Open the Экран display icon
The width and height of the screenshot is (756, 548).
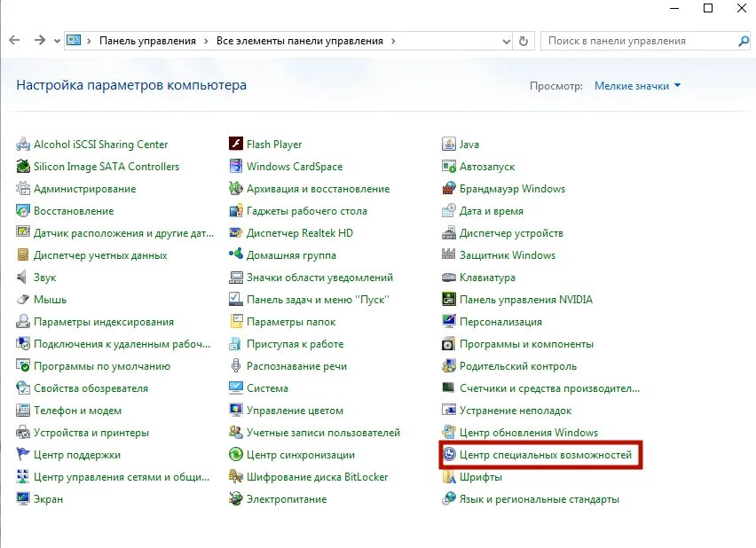coord(23,499)
